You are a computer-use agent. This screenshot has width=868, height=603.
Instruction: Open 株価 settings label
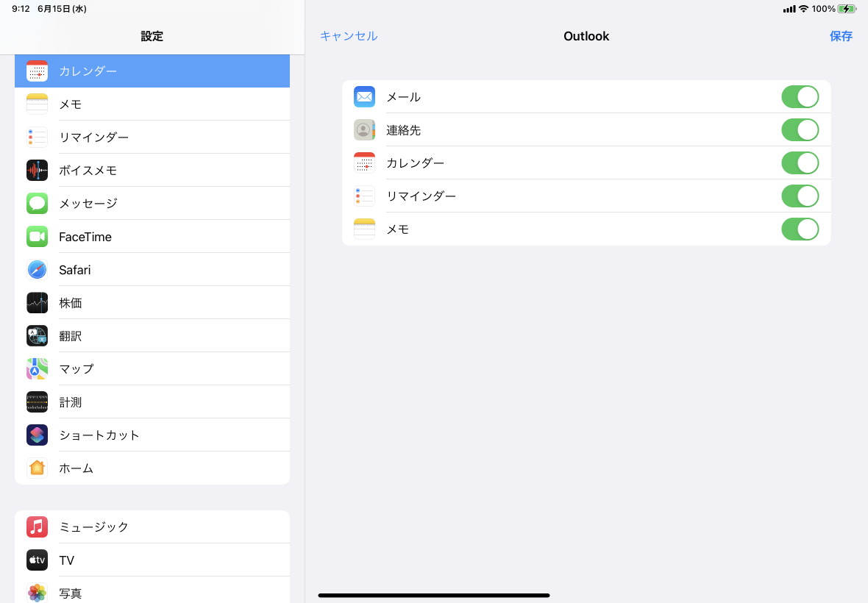[71, 303]
